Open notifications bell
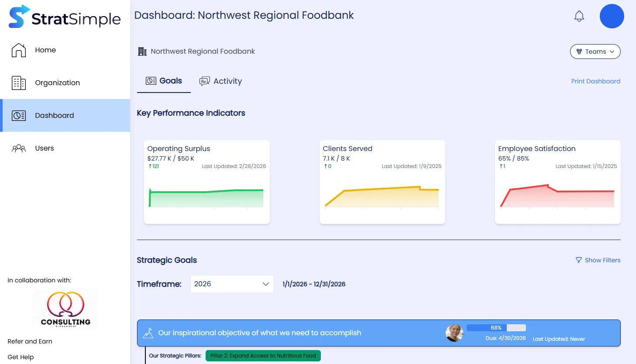The image size is (636, 364). [x=579, y=16]
